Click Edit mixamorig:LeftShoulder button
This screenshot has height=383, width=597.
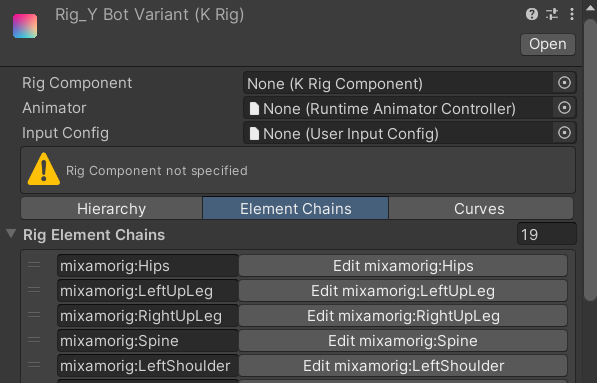[403, 366]
